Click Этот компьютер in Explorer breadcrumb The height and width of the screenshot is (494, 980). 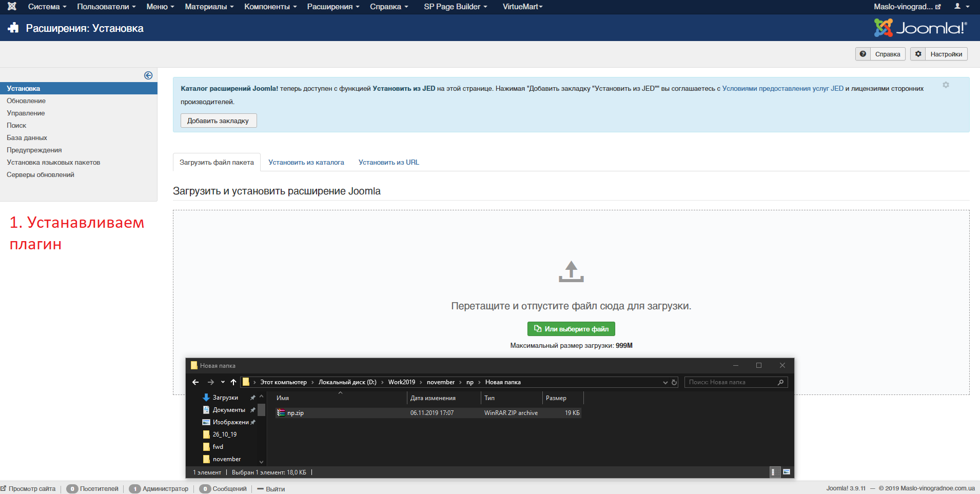click(283, 382)
